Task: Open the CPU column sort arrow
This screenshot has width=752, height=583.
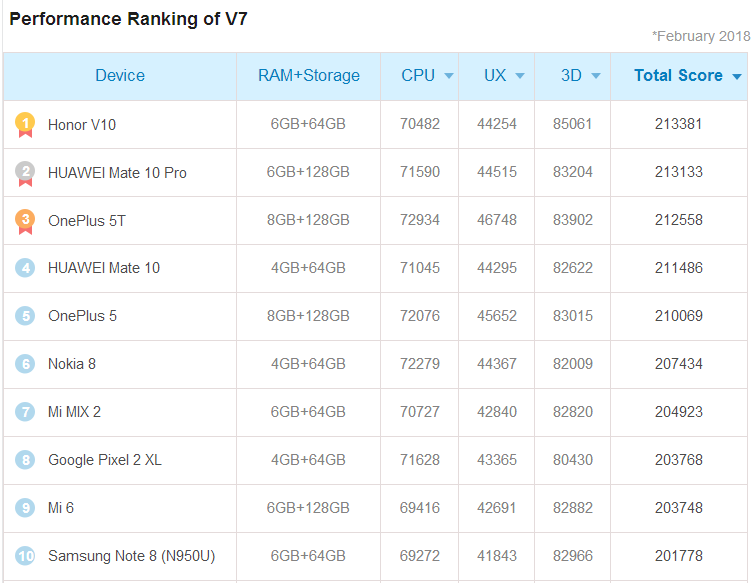Action: click(449, 76)
